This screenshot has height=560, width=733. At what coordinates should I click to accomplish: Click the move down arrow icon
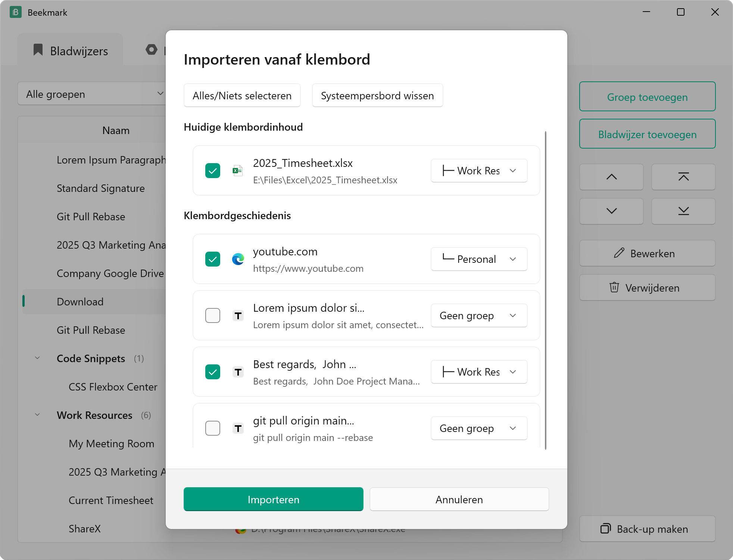pos(611,211)
